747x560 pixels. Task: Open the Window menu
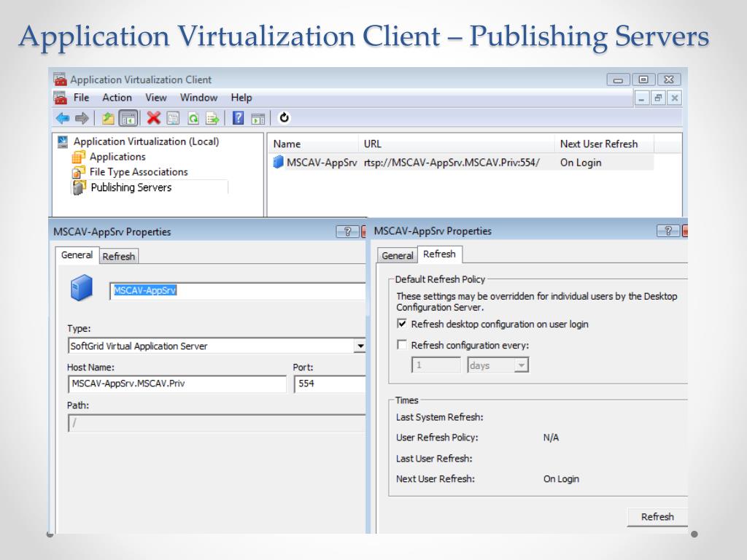pyautogui.click(x=198, y=98)
